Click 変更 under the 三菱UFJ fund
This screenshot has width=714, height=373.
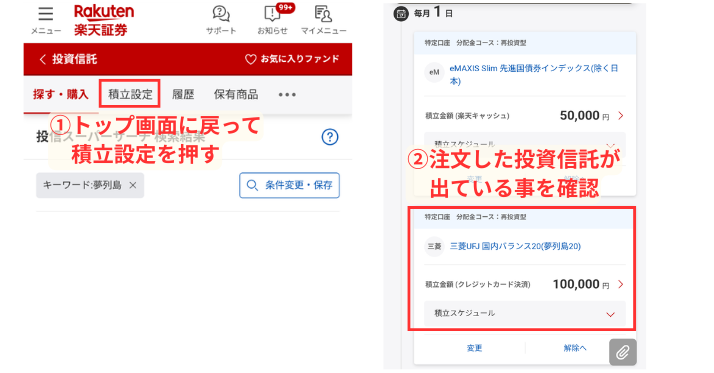tap(474, 348)
